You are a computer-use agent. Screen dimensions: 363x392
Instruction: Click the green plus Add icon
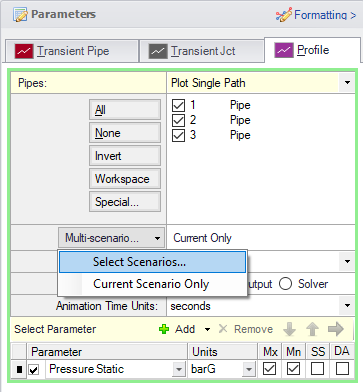(164, 329)
